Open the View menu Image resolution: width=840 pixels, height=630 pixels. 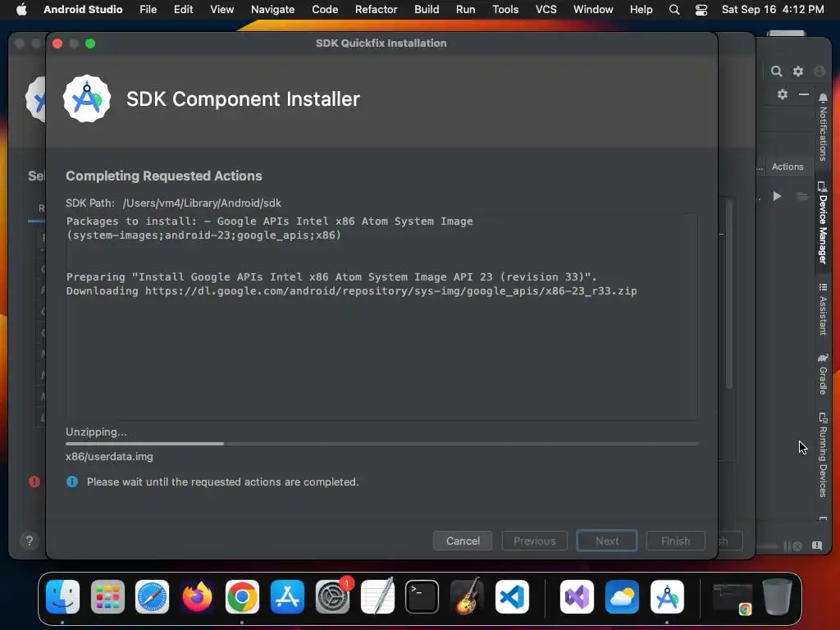pos(221,10)
